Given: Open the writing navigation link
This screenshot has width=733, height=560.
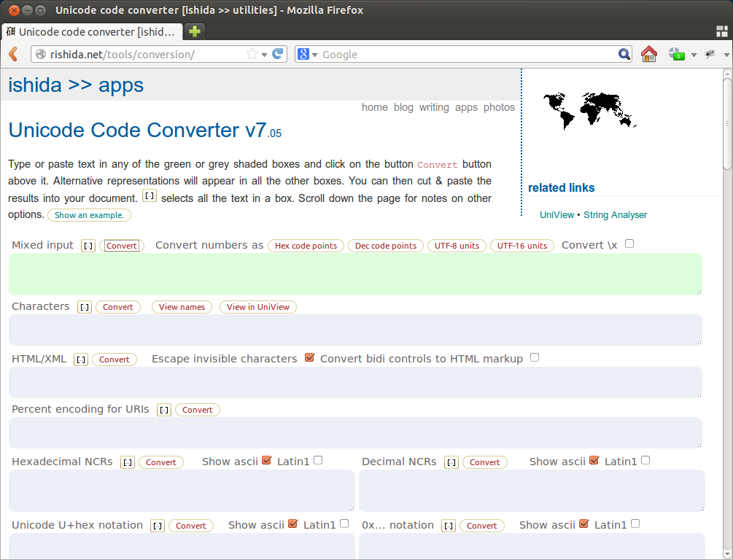Looking at the screenshot, I should click(434, 107).
